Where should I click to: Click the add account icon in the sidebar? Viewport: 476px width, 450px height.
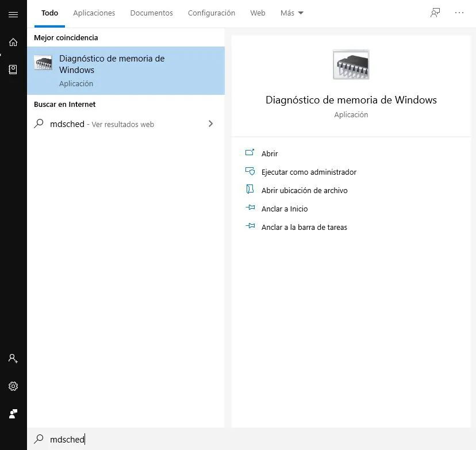coord(13,359)
